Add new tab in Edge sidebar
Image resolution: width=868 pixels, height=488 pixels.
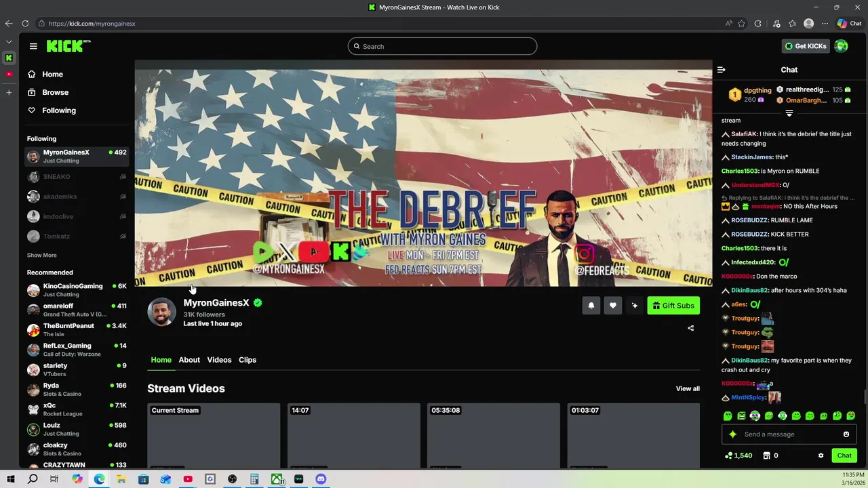click(x=9, y=92)
